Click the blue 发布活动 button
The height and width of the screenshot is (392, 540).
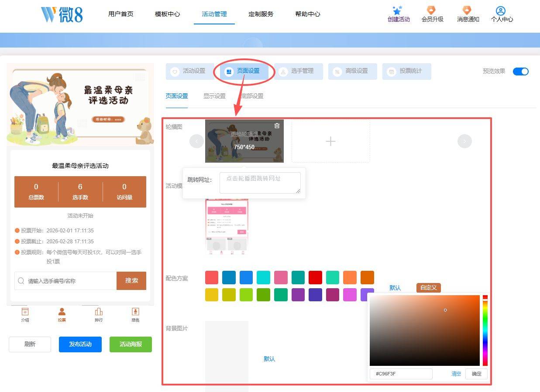point(80,344)
